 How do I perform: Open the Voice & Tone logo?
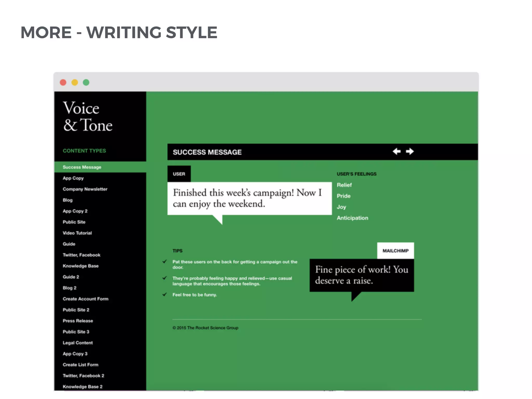(x=88, y=117)
